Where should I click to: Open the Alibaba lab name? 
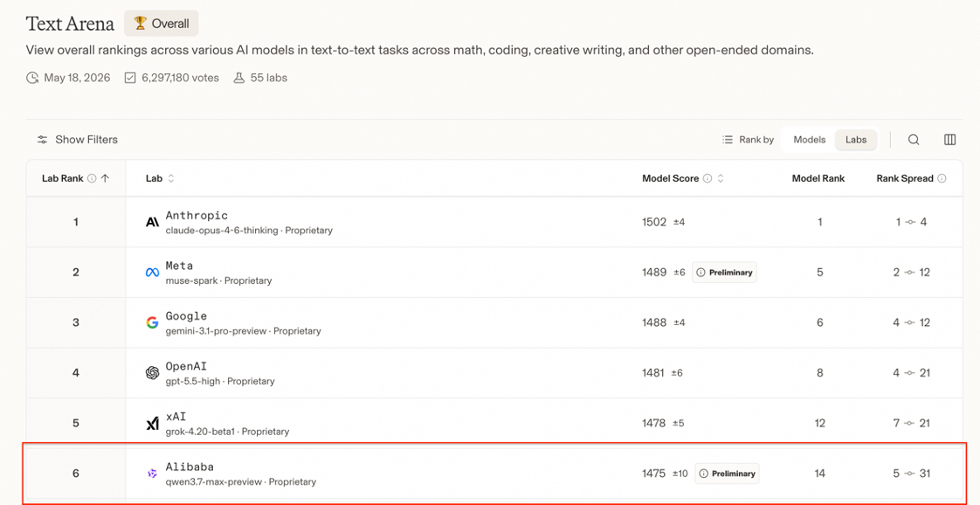(190, 467)
